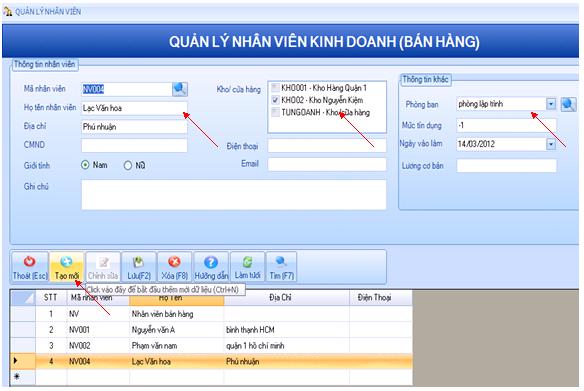Select the cell NV001
Image resolution: width=584 pixels, height=391 pixels.
(x=98, y=330)
